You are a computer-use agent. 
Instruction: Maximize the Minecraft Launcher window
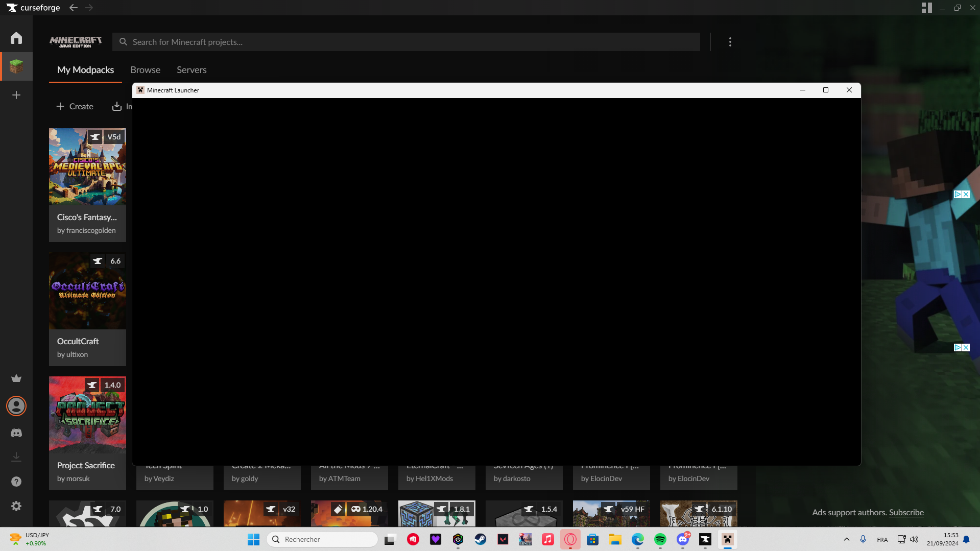coord(826,90)
